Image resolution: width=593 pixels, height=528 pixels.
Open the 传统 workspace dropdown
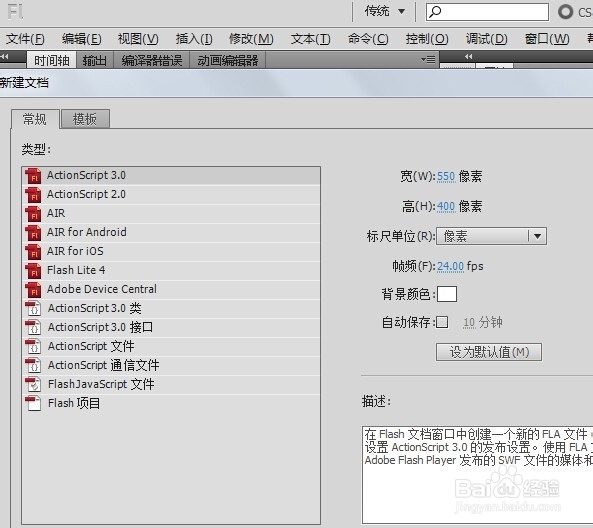pyautogui.click(x=385, y=11)
